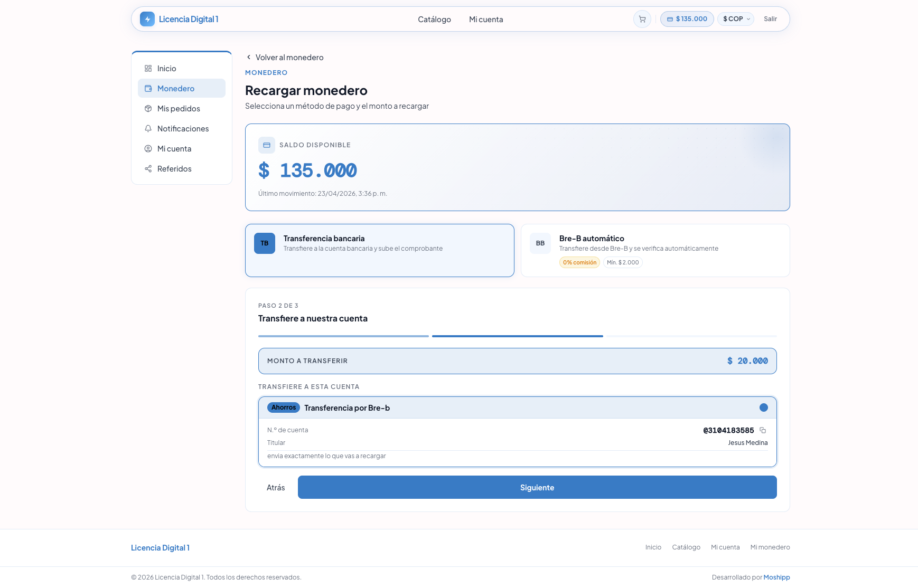Click the Notificaciones bell icon
This screenshot has height=588, width=918.
pyautogui.click(x=148, y=129)
